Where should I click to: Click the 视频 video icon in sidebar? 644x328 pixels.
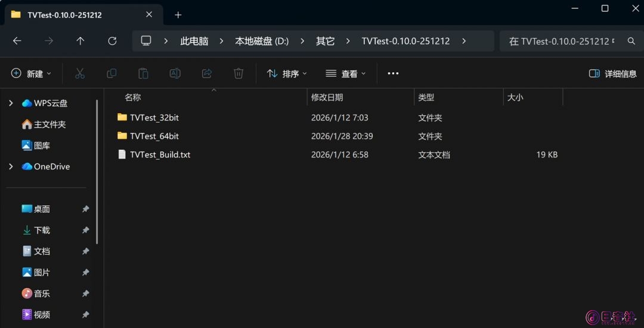tap(27, 315)
